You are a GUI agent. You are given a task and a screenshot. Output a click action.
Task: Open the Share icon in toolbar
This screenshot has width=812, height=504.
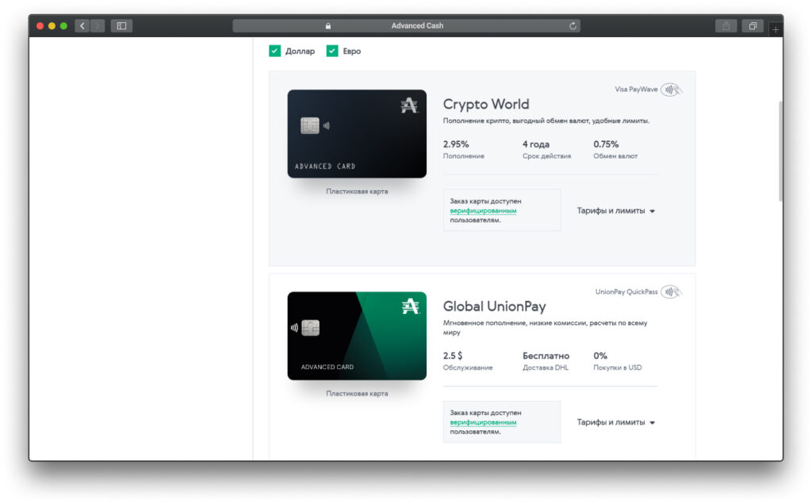726,26
